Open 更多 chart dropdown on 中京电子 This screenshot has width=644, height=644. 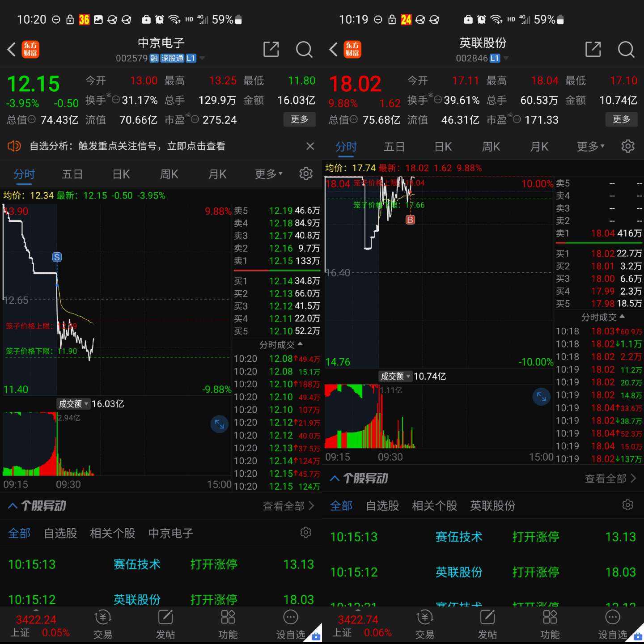268,174
